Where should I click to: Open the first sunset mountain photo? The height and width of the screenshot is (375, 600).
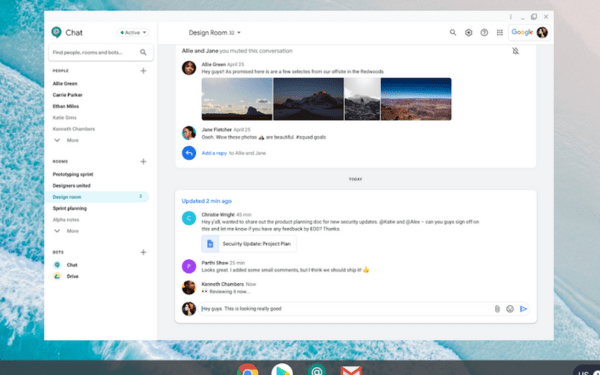[237, 99]
